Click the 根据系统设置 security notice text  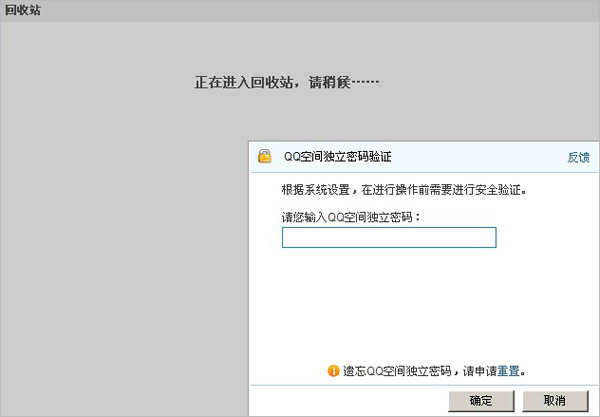point(404,189)
